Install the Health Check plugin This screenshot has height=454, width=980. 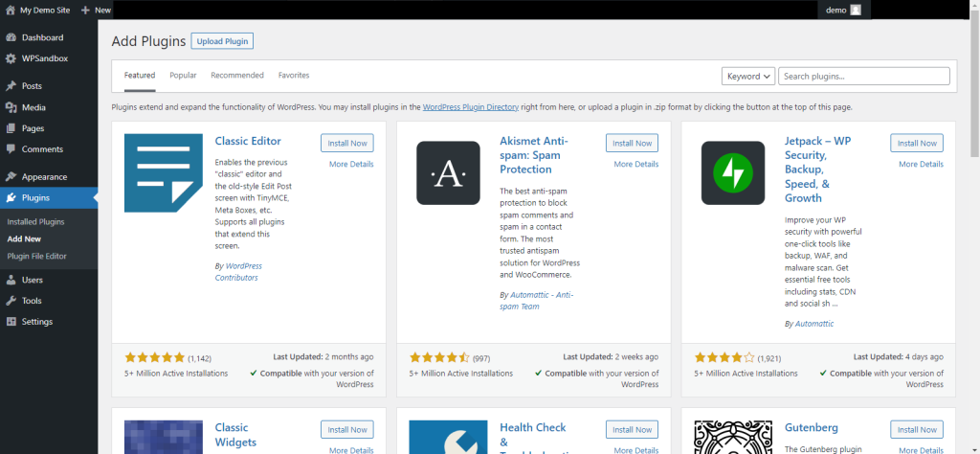tap(632, 430)
